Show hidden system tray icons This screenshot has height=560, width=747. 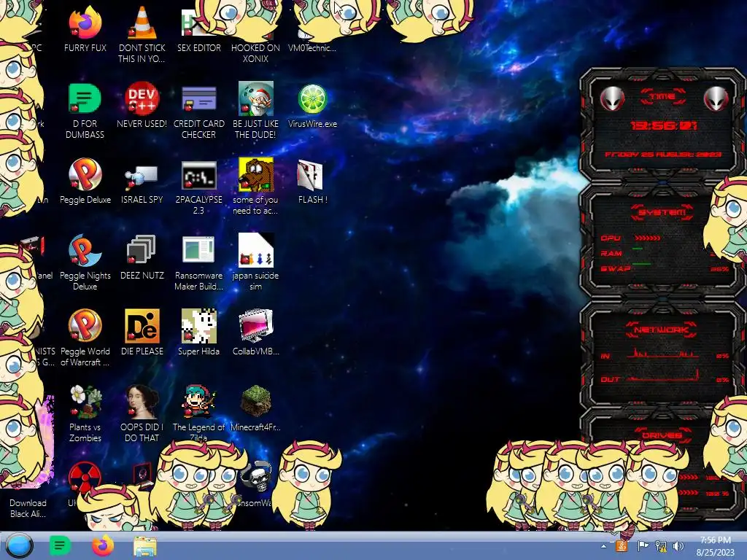click(x=603, y=546)
